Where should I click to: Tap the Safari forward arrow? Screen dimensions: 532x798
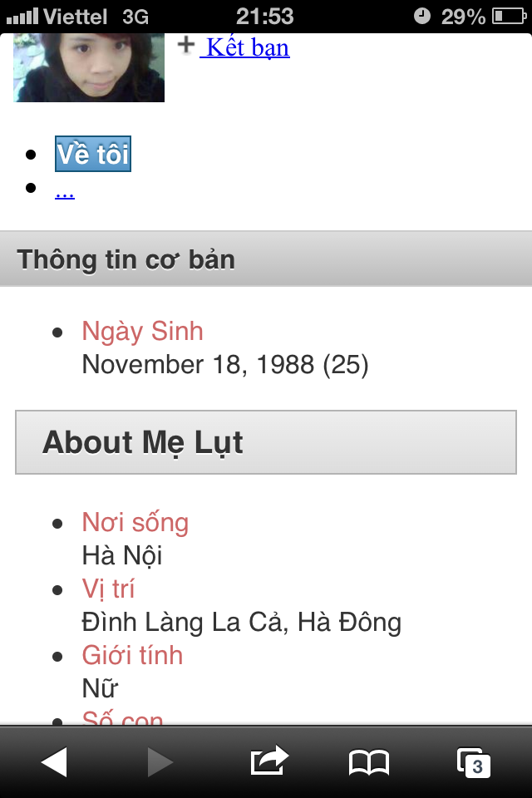click(x=160, y=761)
